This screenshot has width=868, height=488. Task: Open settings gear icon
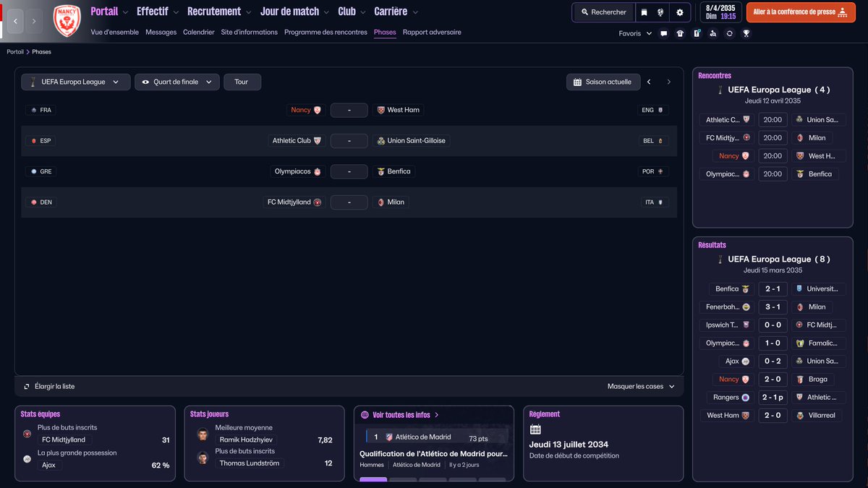pos(680,12)
